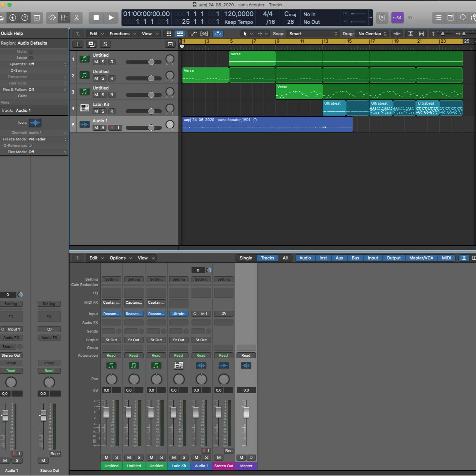
Task: Click Captain MIDI FX on first channel
Action: [111, 302]
